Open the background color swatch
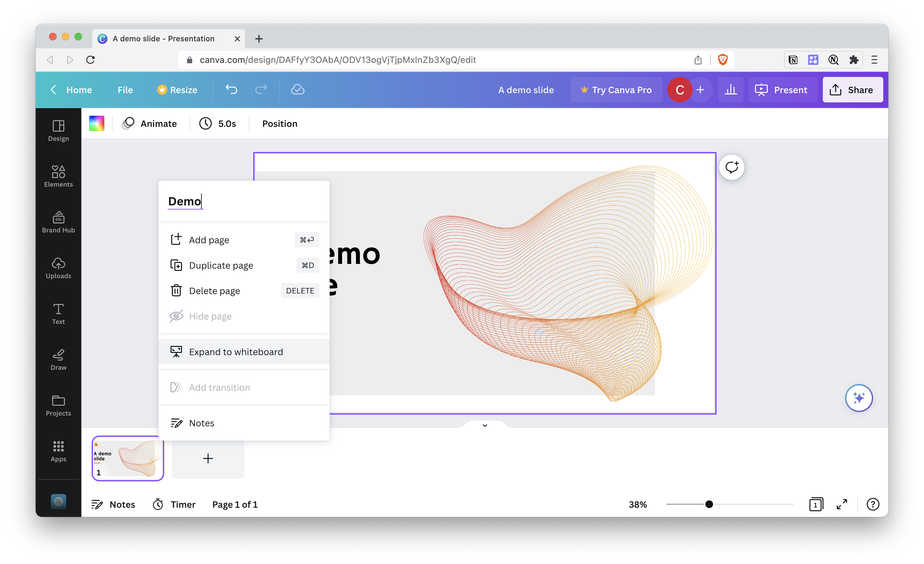Image resolution: width=924 pixels, height=564 pixels. tap(97, 123)
